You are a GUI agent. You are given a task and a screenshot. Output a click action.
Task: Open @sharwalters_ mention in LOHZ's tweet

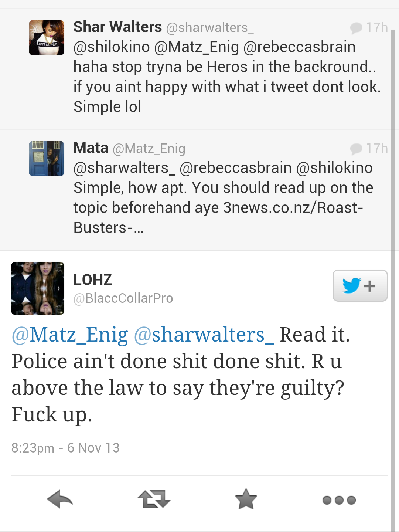tap(204, 335)
